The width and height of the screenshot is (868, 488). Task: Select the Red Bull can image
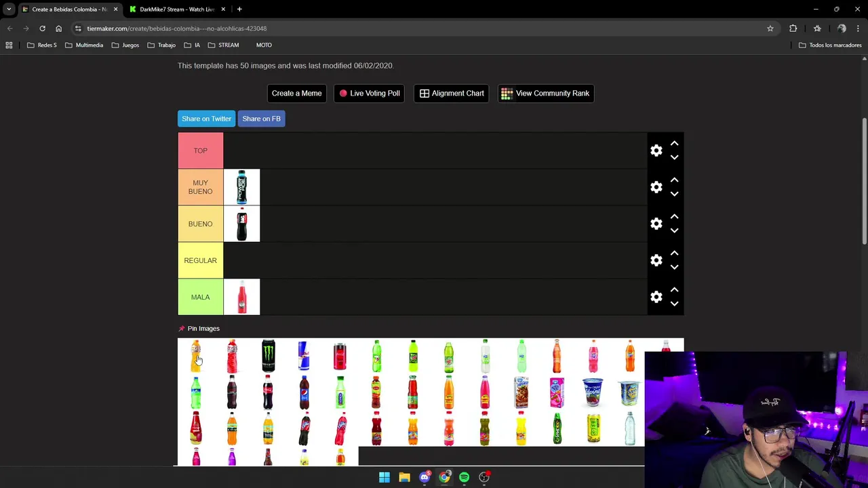click(304, 356)
